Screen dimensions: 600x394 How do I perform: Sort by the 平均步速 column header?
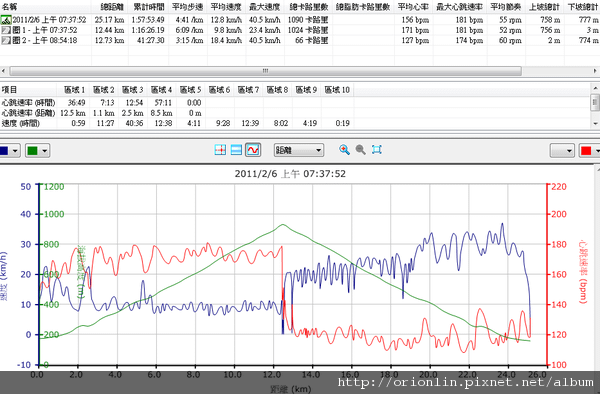click(188, 7)
